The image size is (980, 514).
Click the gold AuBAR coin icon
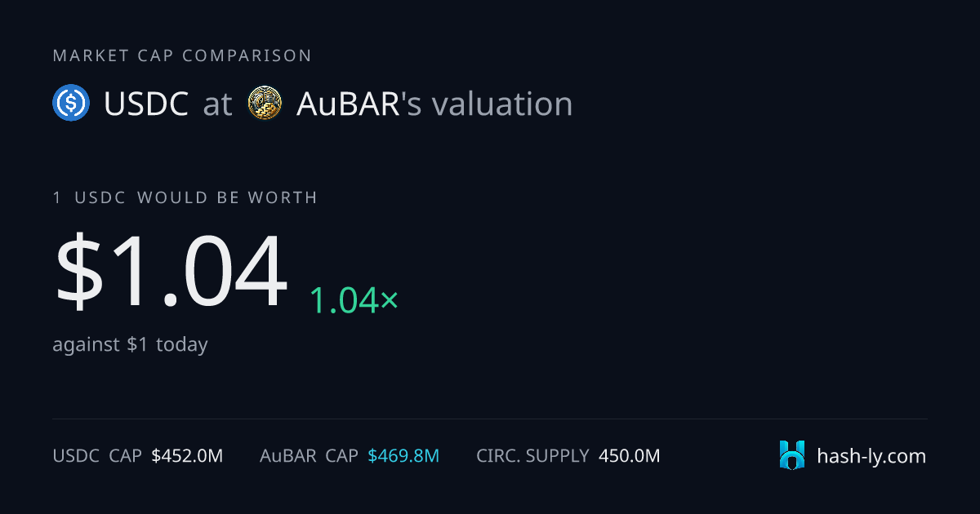[x=265, y=104]
